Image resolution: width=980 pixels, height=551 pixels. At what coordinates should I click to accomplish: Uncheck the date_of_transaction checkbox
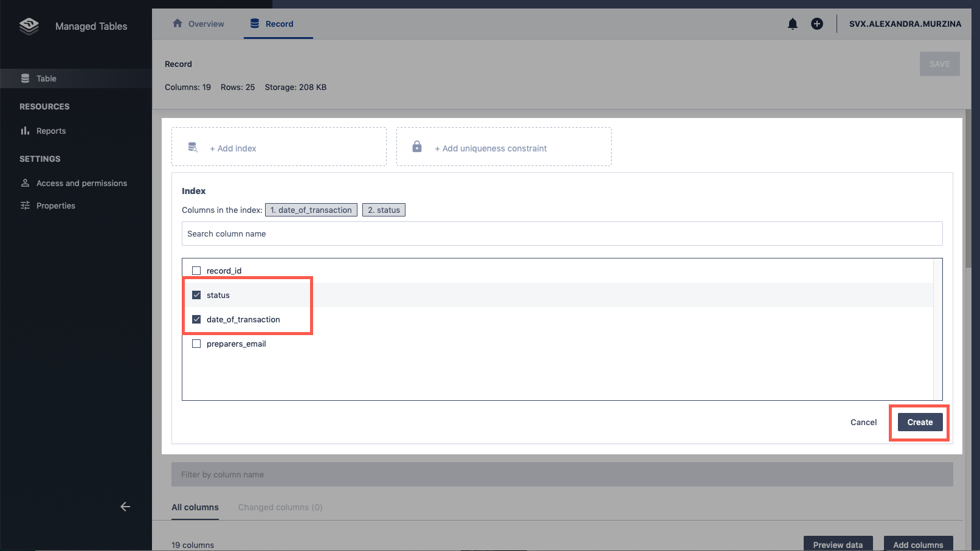(x=196, y=319)
